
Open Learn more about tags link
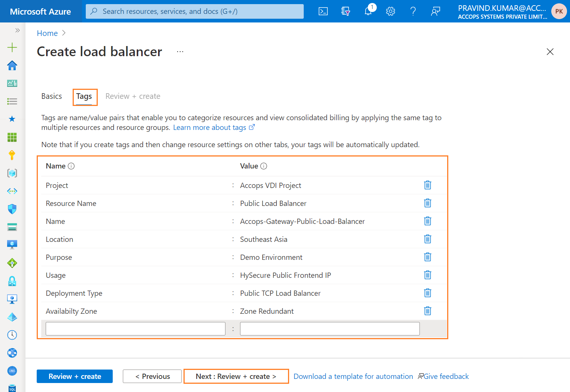click(214, 127)
